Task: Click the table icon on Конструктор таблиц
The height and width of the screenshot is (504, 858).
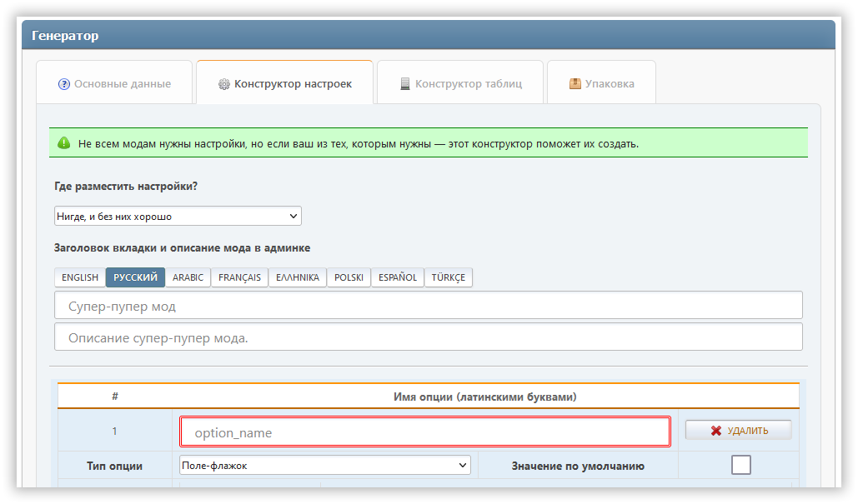Action: click(x=405, y=84)
